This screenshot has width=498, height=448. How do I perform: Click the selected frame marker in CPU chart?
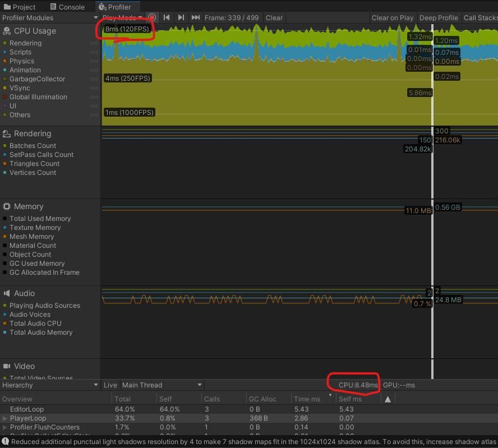[432, 75]
